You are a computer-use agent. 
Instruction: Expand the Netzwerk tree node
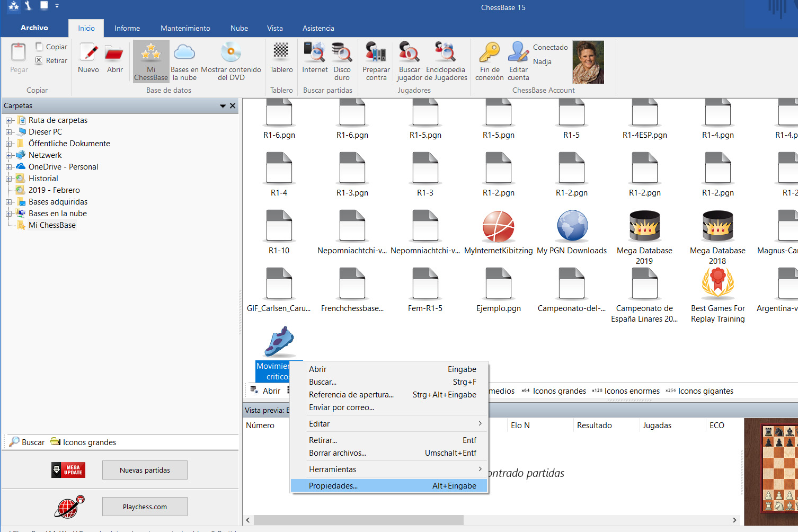click(x=9, y=155)
